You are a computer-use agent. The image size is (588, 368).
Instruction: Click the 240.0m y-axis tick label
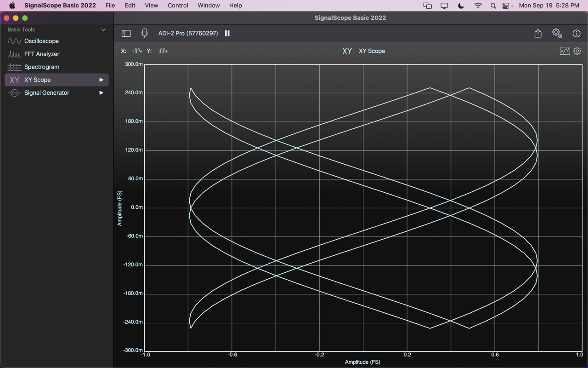(134, 92)
